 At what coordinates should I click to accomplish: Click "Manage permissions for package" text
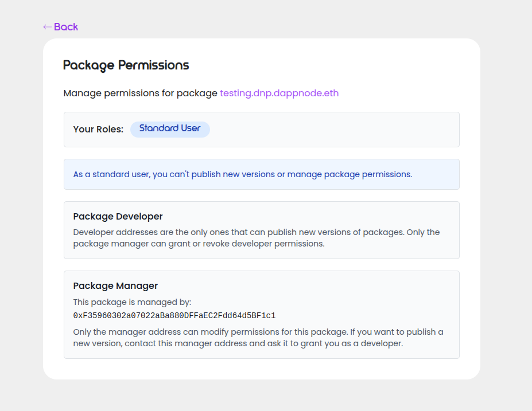tap(140, 93)
